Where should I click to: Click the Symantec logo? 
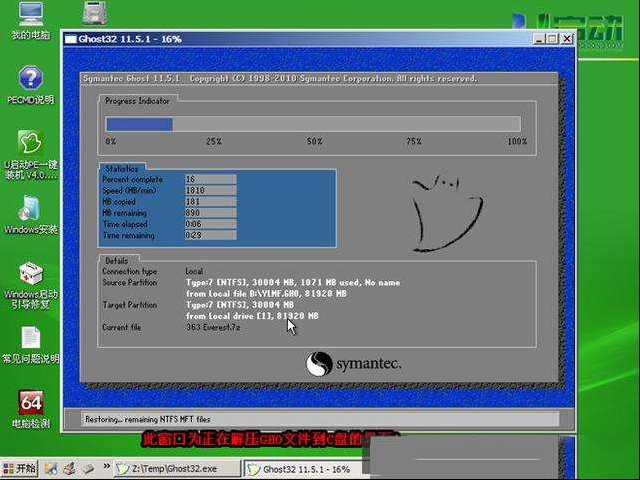click(353, 364)
